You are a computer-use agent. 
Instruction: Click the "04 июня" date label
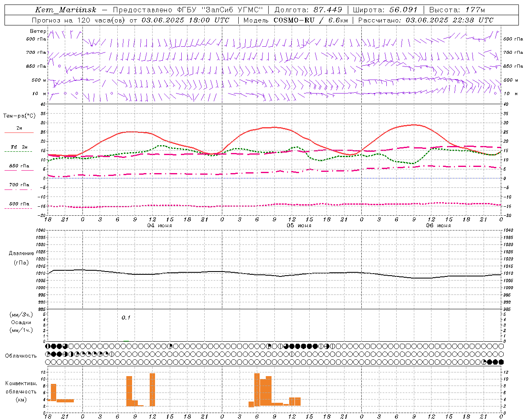(160, 225)
